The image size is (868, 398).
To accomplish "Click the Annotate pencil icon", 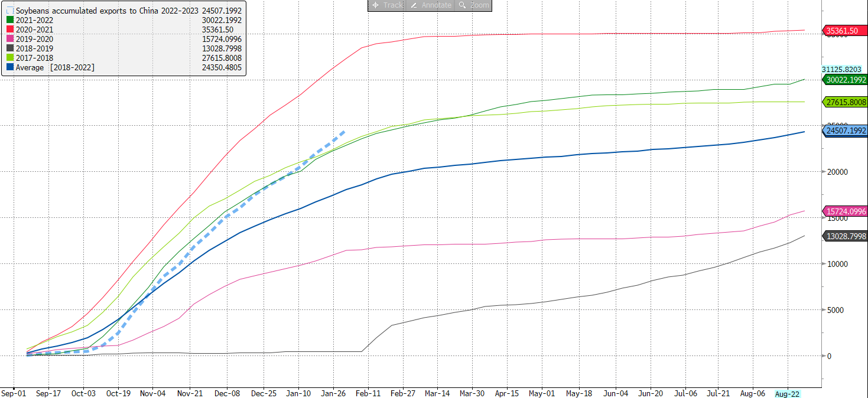I will tap(414, 5).
